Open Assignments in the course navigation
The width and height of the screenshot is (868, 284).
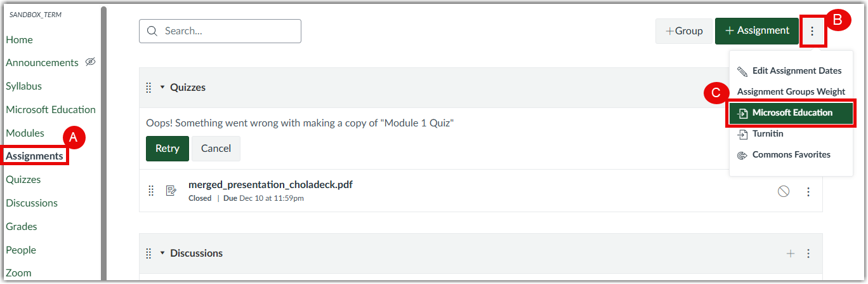click(x=34, y=156)
